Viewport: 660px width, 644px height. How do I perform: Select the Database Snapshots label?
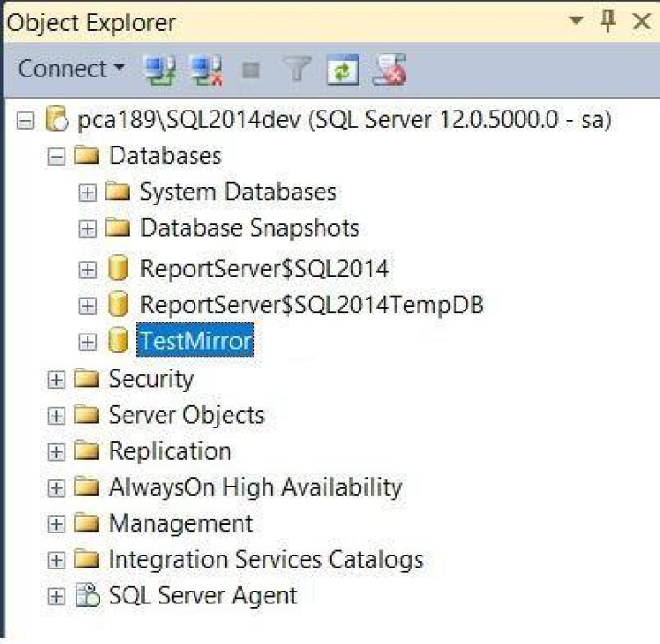(250, 228)
